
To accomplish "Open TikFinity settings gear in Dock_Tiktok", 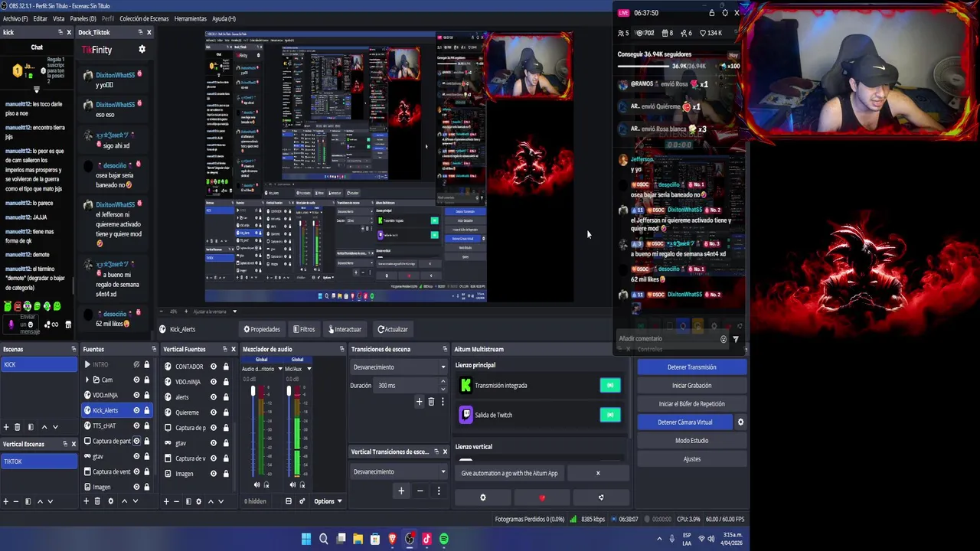I will tap(142, 49).
